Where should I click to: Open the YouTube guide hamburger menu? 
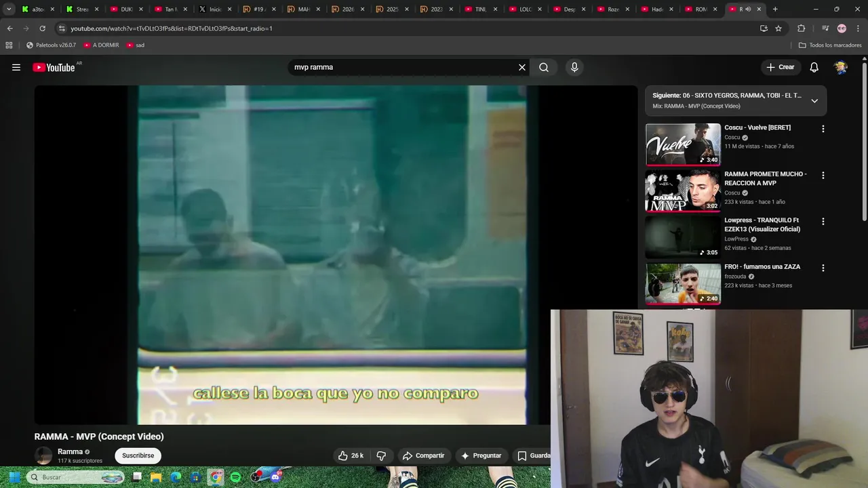tap(16, 67)
